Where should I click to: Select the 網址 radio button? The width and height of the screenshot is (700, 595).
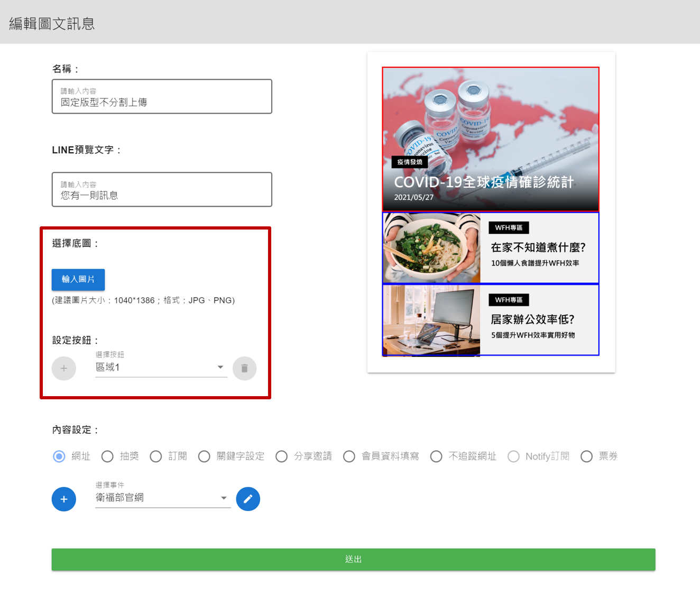59,456
